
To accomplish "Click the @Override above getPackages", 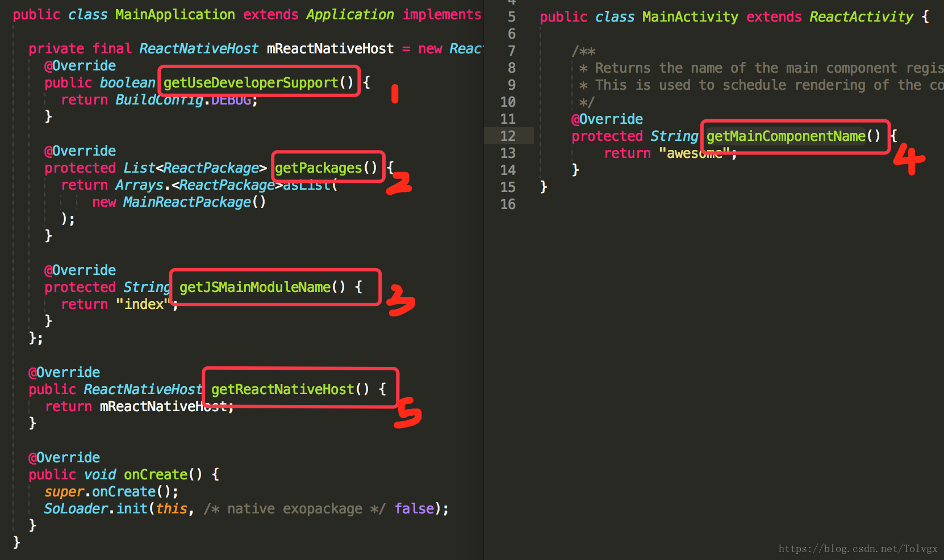I will (x=80, y=151).
